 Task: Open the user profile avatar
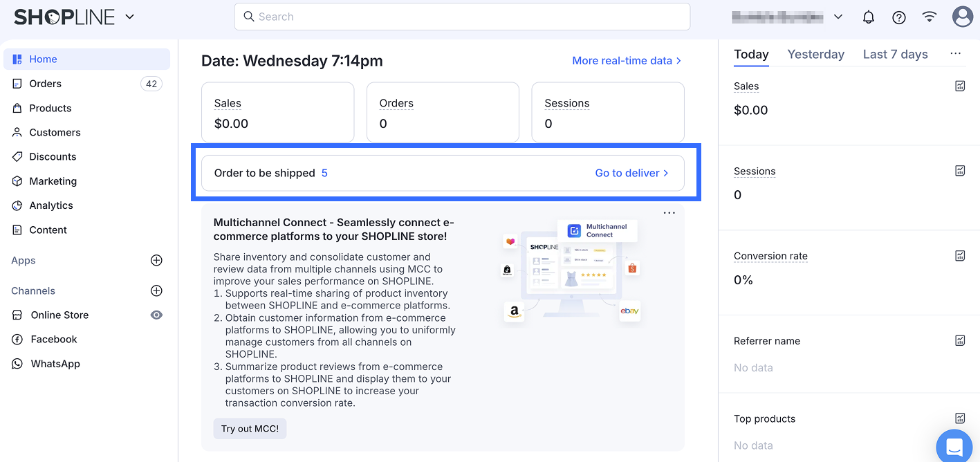(x=962, y=17)
